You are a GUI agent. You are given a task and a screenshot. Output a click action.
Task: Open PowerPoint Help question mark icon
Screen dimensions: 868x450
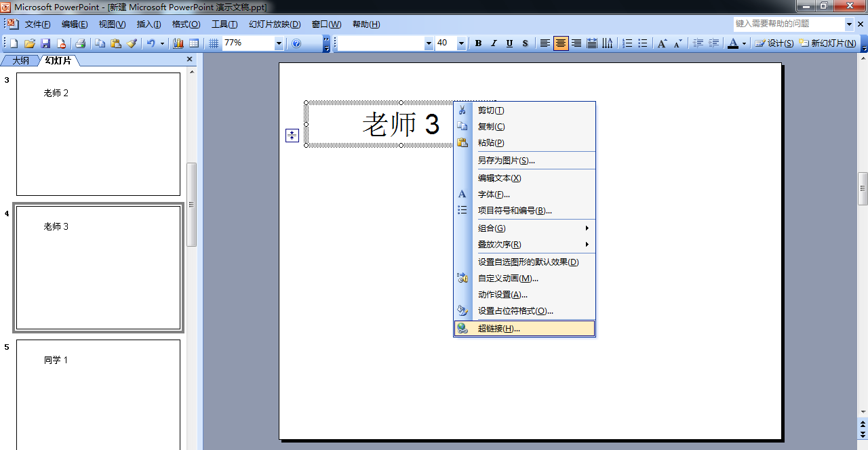click(x=296, y=43)
